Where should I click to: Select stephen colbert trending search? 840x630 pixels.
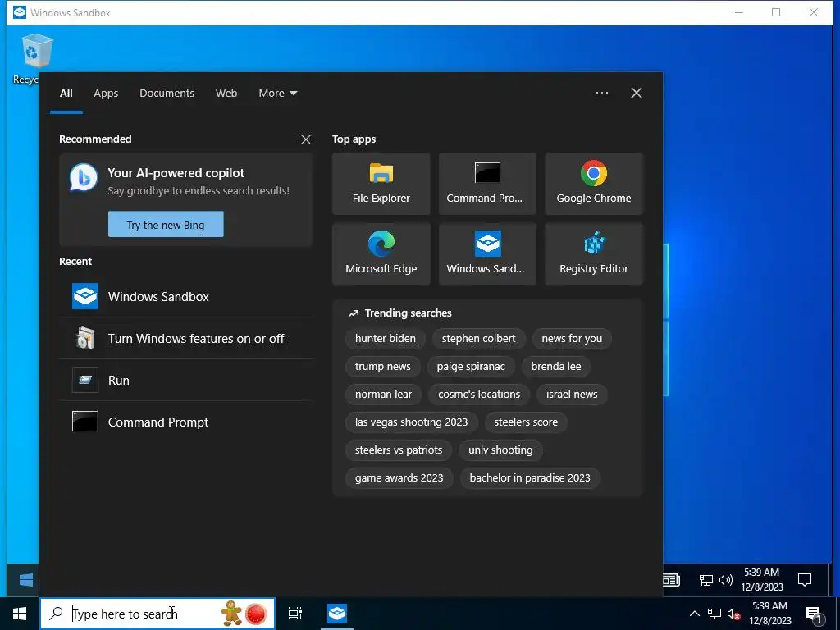tap(478, 339)
